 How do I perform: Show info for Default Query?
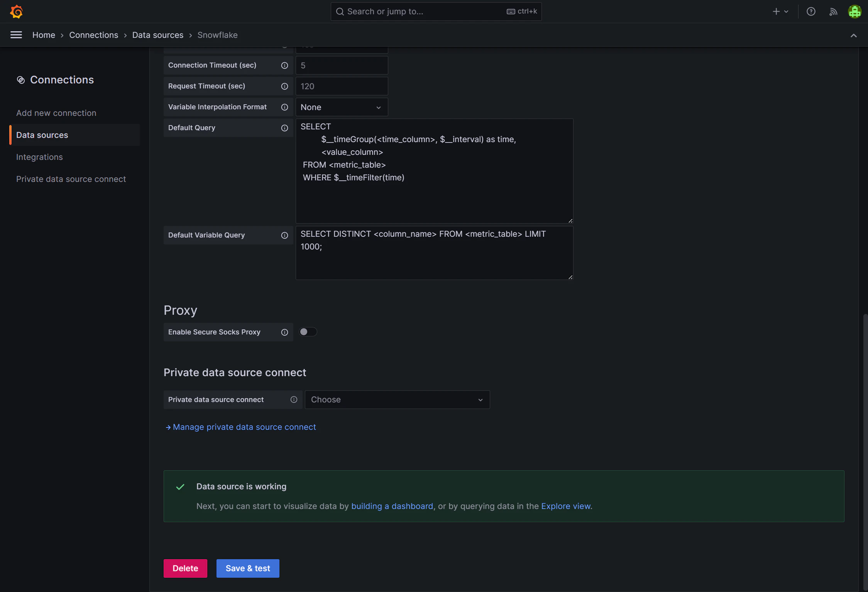(284, 128)
